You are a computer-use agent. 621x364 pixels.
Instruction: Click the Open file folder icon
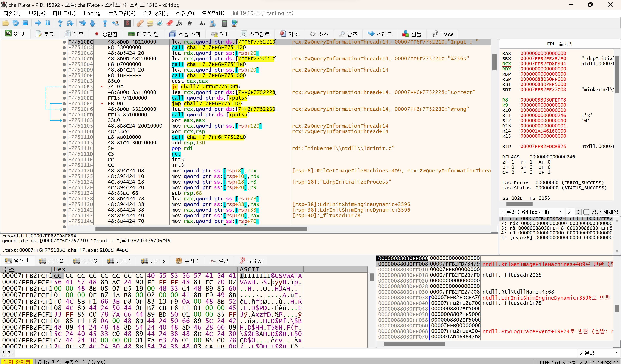tap(5, 23)
